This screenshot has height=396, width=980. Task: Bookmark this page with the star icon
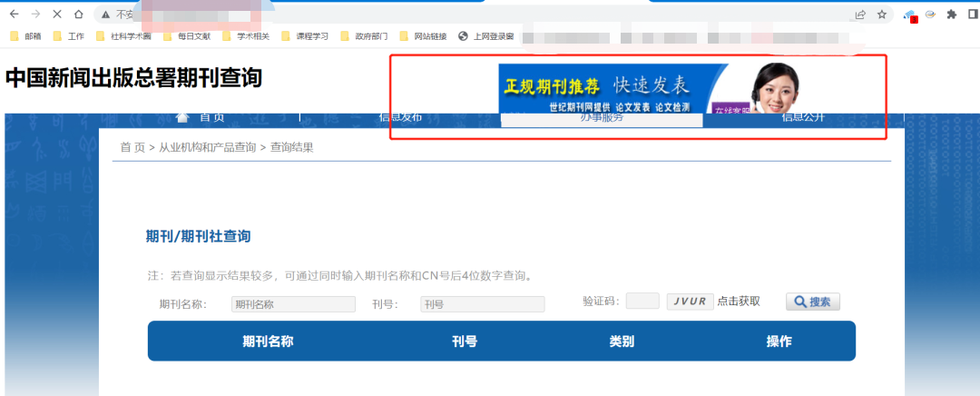tap(881, 15)
